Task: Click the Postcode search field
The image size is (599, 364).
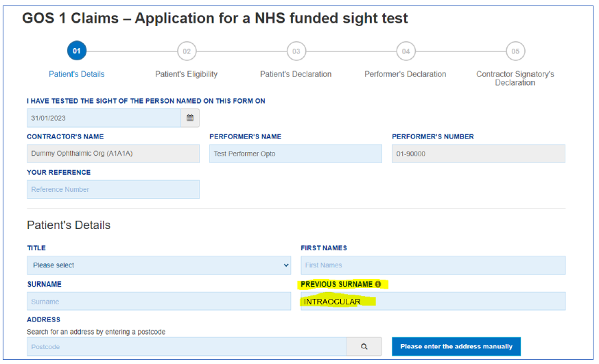Action: (x=187, y=346)
